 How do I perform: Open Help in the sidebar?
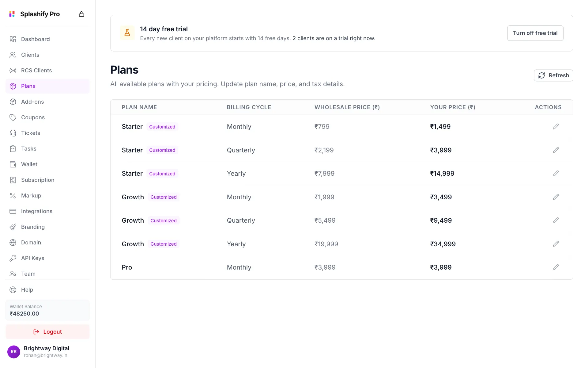click(x=47, y=290)
